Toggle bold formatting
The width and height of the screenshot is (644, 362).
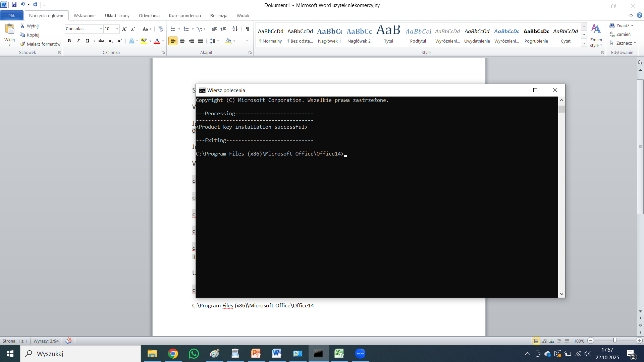tap(69, 41)
